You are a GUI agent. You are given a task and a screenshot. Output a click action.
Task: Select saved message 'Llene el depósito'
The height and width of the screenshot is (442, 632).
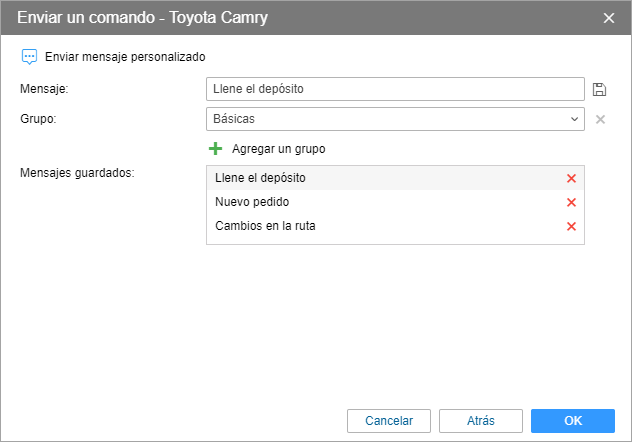pyautogui.click(x=260, y=178)
